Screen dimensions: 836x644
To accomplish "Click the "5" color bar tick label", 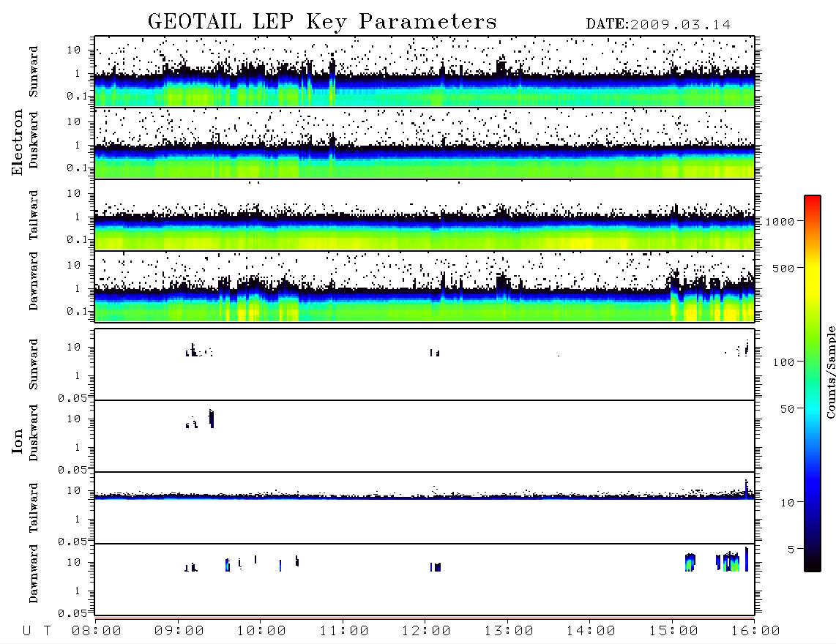I will (x=791, y=550).
